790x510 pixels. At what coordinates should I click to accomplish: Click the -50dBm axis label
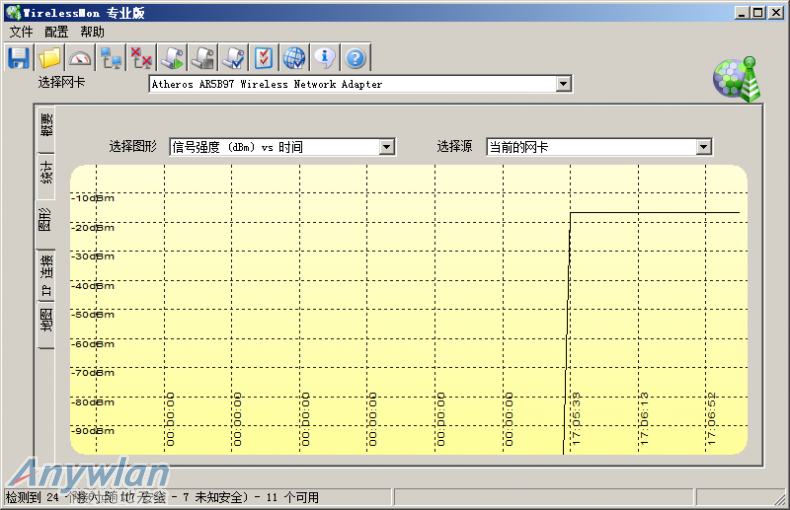[93, 315]
